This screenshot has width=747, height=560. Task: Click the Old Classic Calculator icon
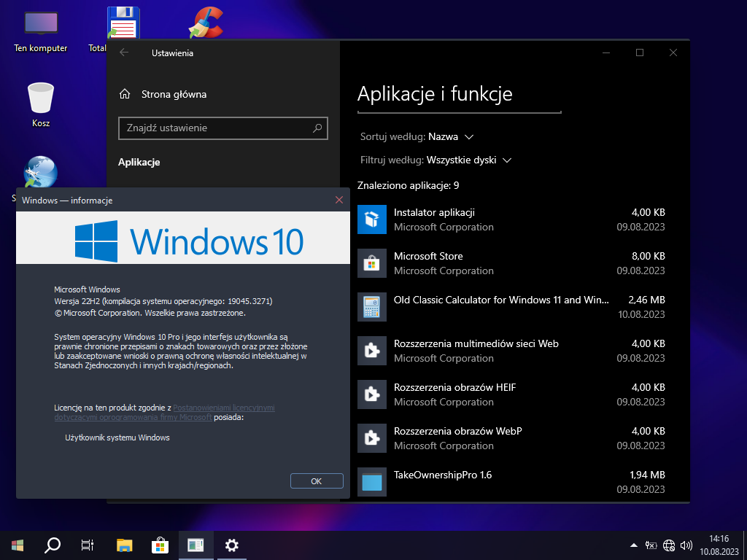coord(371,307)
